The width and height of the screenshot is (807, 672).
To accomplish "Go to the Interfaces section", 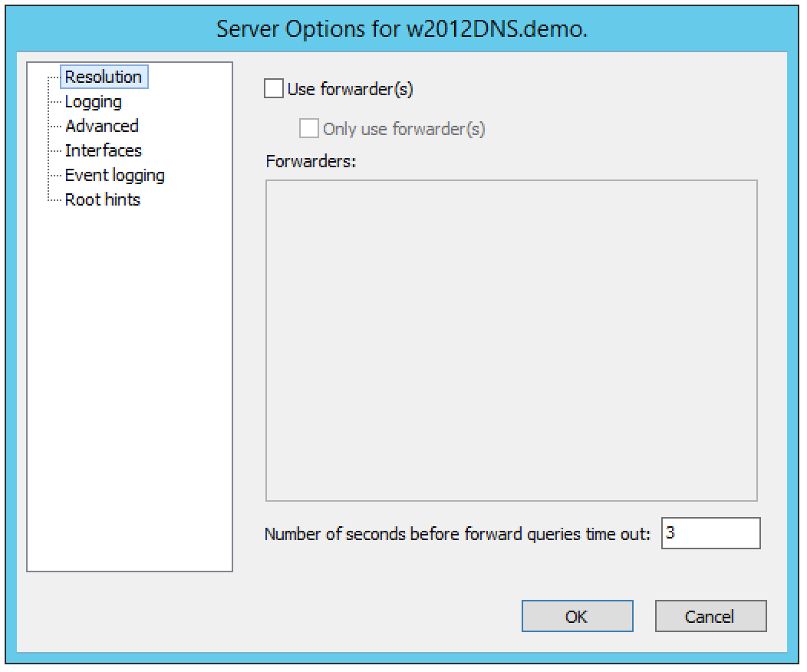I will (x=103, y=150).
